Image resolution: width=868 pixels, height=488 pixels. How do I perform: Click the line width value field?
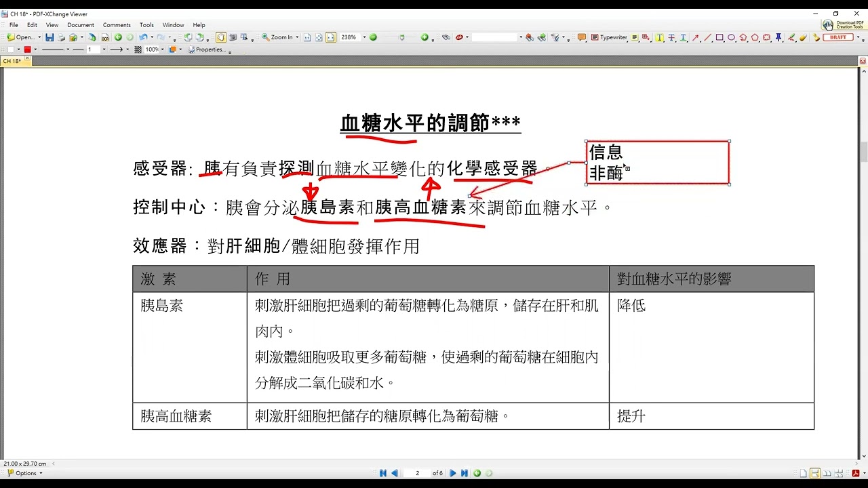pyautogui.click(x=93, y=49)
